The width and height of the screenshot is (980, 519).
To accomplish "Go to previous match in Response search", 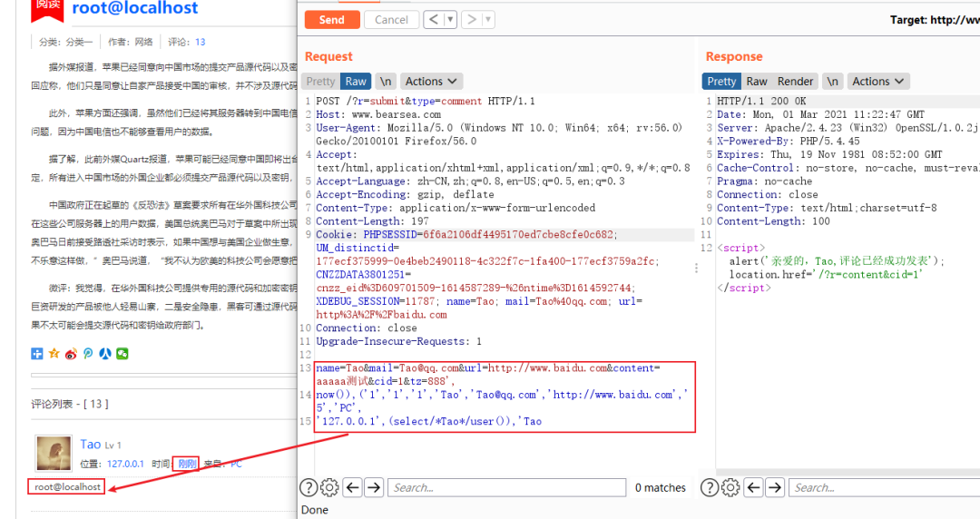I will (754, 487).
